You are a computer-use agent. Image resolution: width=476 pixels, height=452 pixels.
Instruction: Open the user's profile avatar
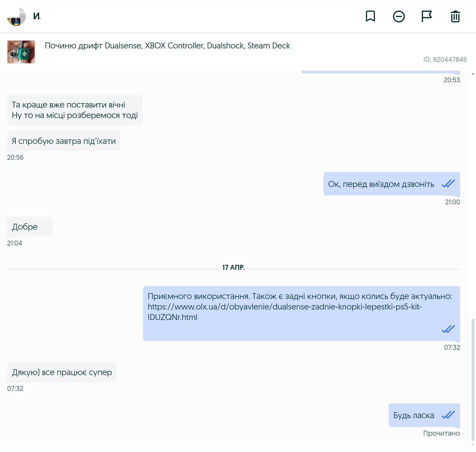click(16, 16)
